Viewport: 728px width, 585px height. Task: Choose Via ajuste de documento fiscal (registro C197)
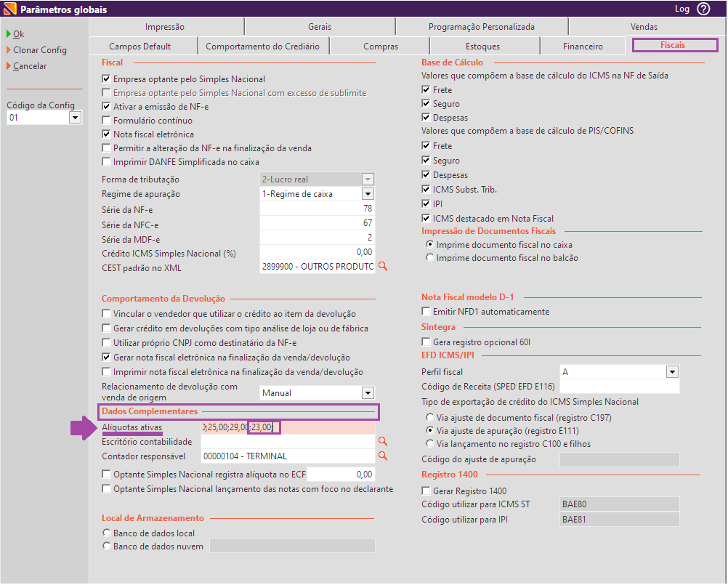point(430,417)
